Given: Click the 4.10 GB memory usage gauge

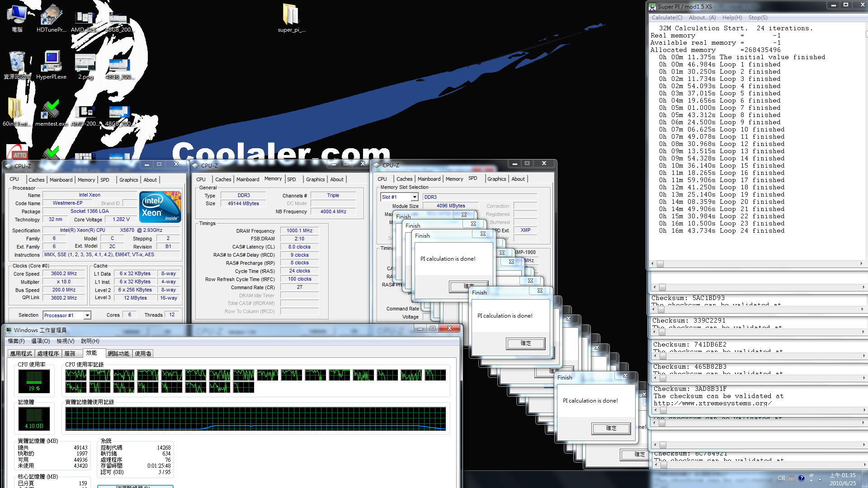Looking at the screenshot, I should click(x=34, y=418).
